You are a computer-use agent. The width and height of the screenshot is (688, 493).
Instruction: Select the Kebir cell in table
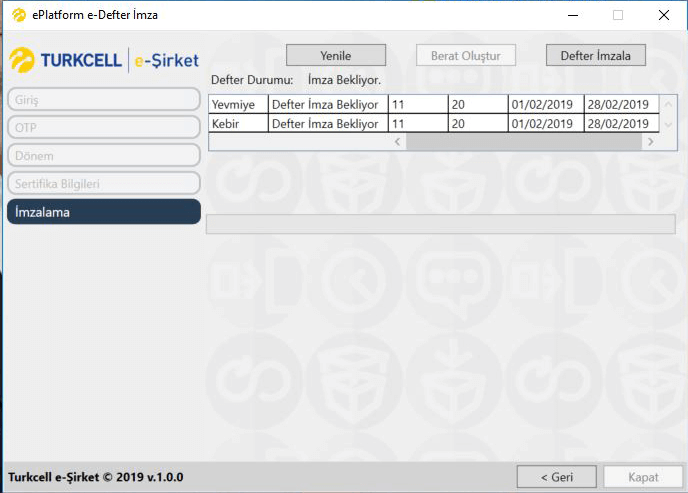(238, 124)
